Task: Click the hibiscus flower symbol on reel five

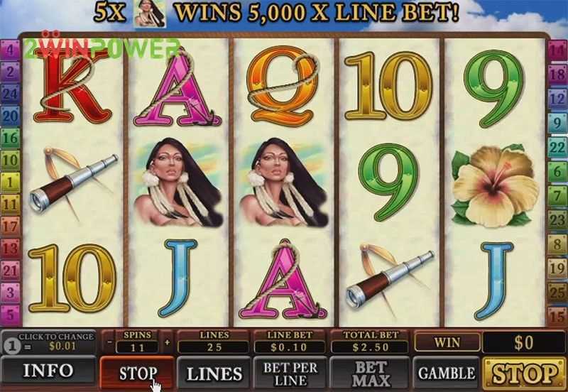Action: pos(495,185)
